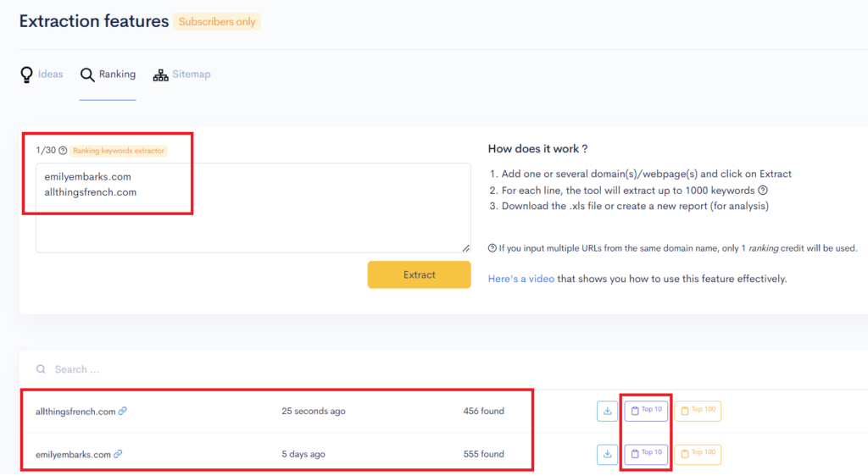The height and width of the screenshot is (476, 868).
Task: Open external link icon beside allthingsfrench.com
Action: click(123, 412)
